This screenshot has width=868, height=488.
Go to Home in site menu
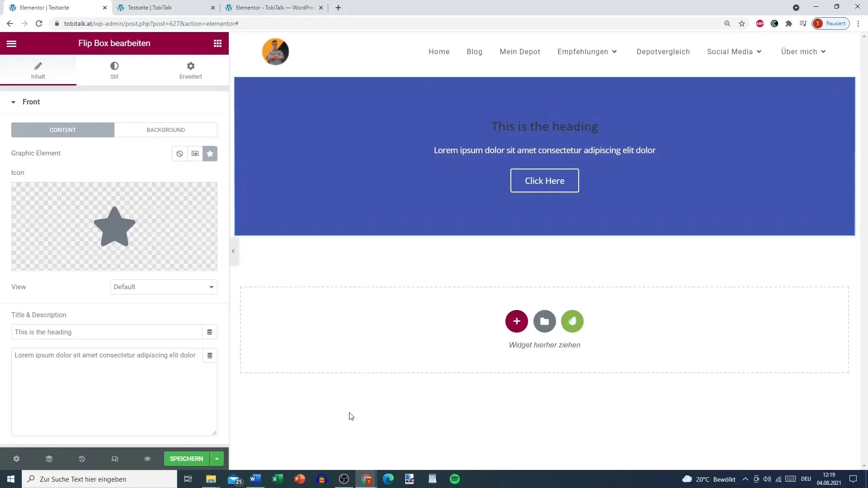(x=439, y=52)
